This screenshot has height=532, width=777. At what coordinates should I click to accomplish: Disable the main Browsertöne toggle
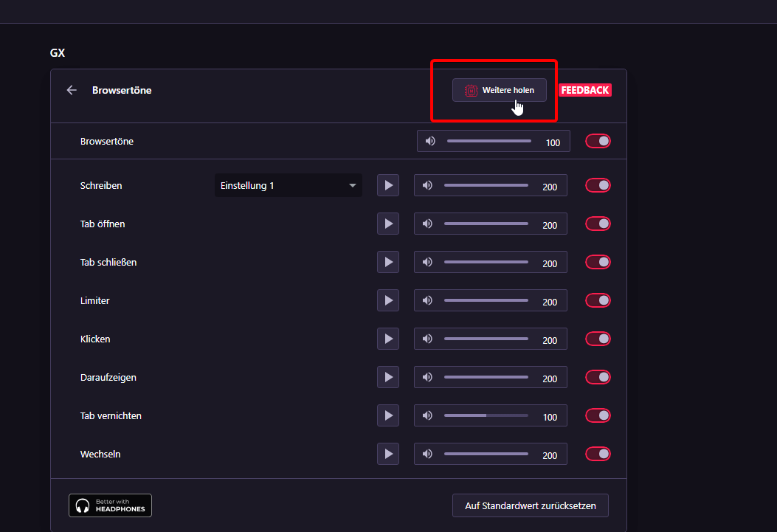click(598, 141)
